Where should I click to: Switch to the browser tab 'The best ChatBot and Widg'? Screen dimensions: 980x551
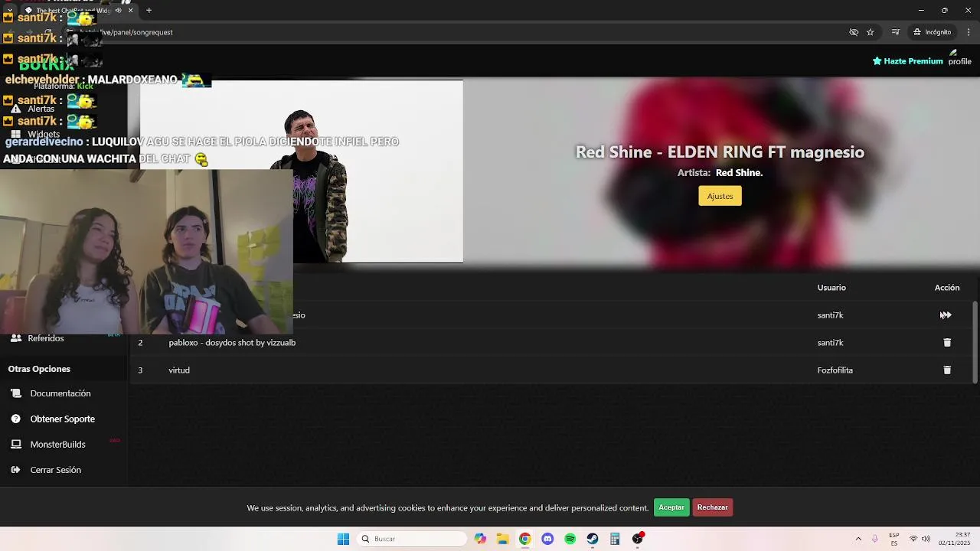point(73,11)
